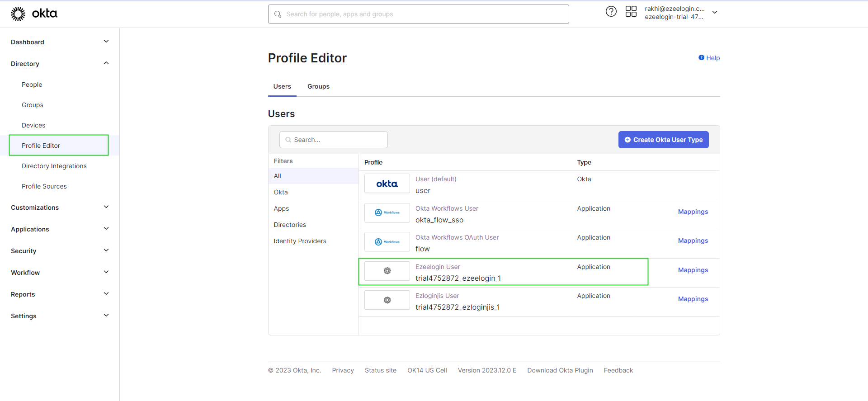Open the help question-mark icon in header
The width and height of the screenshot is (868, 401).
pyautogui.click(x=611, y=12)
